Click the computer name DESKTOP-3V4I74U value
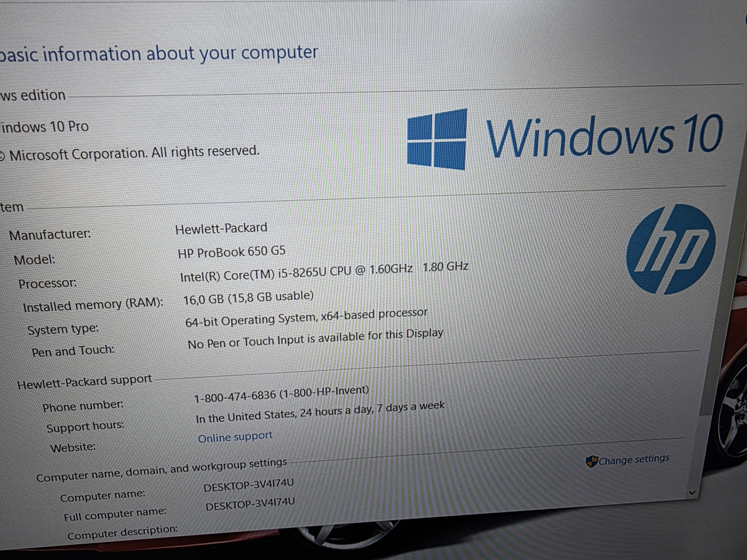The image size is (747, 560). [x=249, y=485]
